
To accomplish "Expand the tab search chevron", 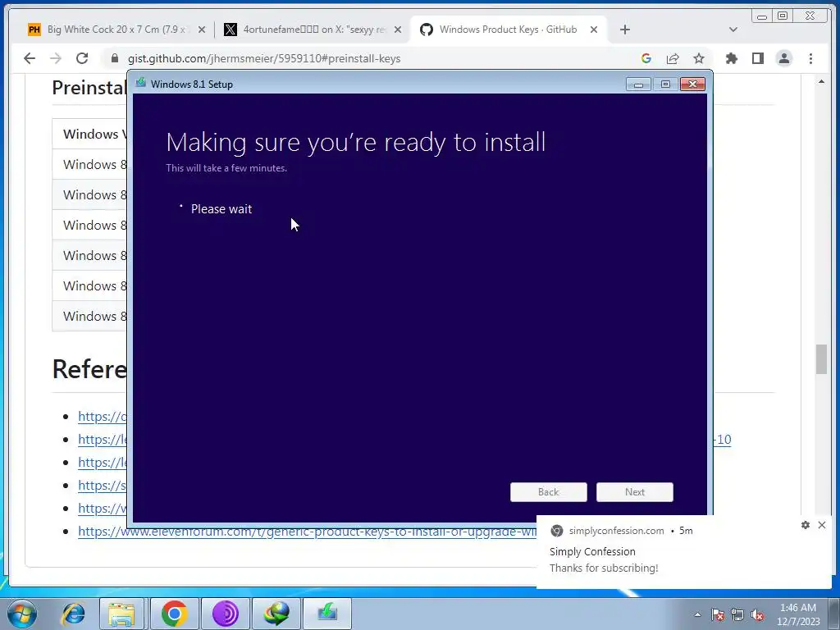I will 733,30.
